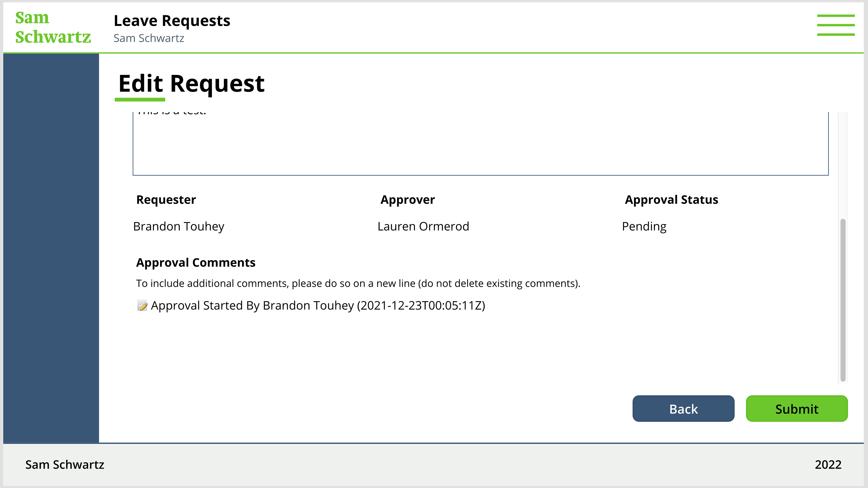868x488 pixels.
Task: Click the Approver field label
Action: pos(407,200)
